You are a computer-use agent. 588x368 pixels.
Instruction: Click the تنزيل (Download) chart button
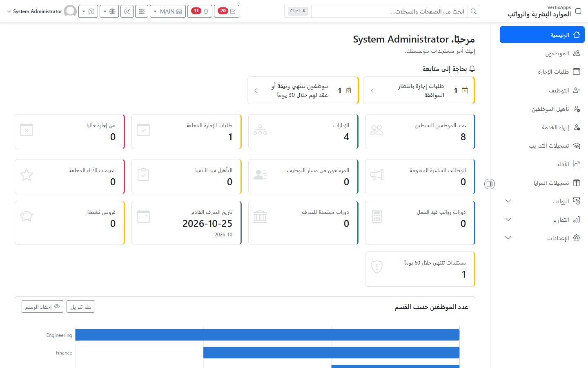(80, 307)
